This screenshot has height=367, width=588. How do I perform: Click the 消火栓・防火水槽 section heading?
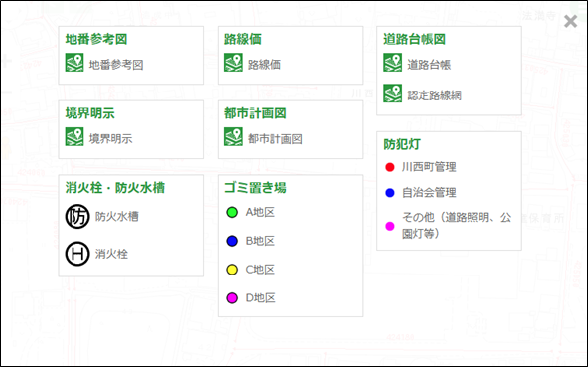pyautogui.click(x=115, y=187)
